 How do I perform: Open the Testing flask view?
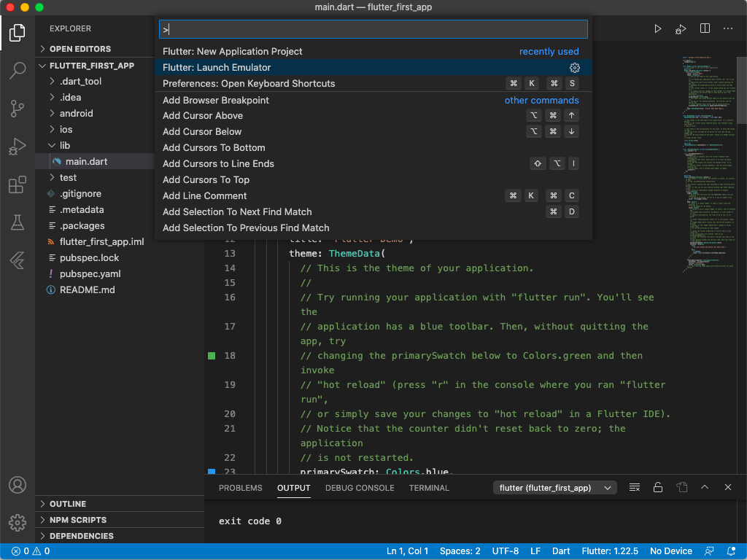18,222
